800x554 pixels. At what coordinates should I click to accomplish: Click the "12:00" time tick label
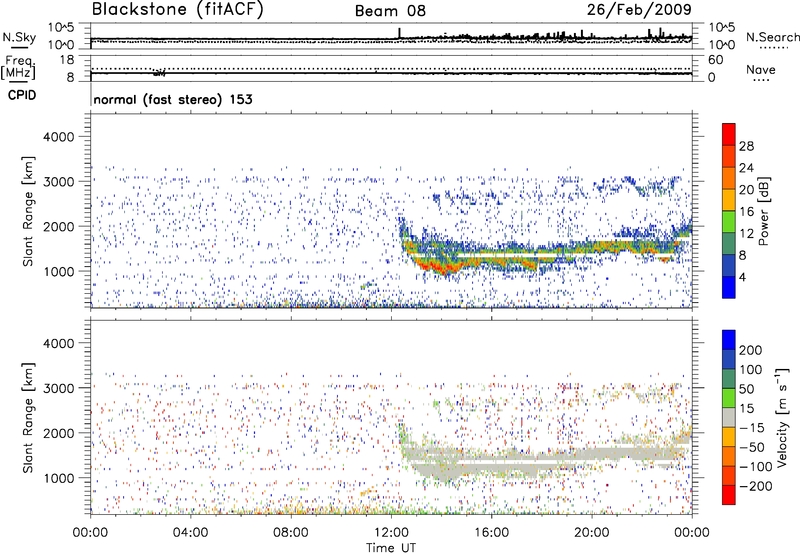click(x=391, y=533)
